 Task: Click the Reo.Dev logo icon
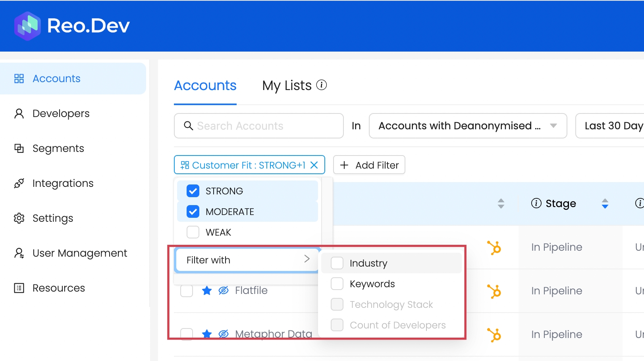27,26
